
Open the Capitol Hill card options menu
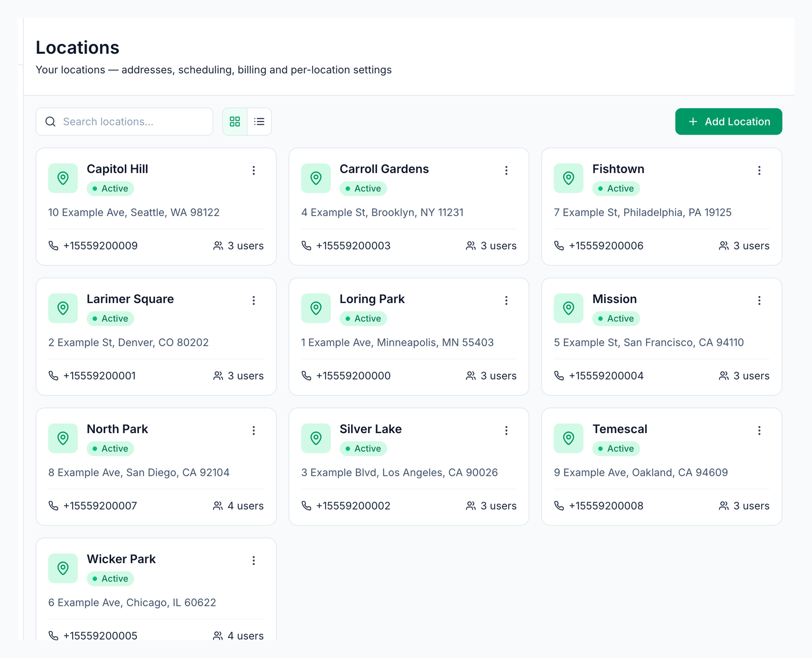pyautogui.click(x=254, y=171)
